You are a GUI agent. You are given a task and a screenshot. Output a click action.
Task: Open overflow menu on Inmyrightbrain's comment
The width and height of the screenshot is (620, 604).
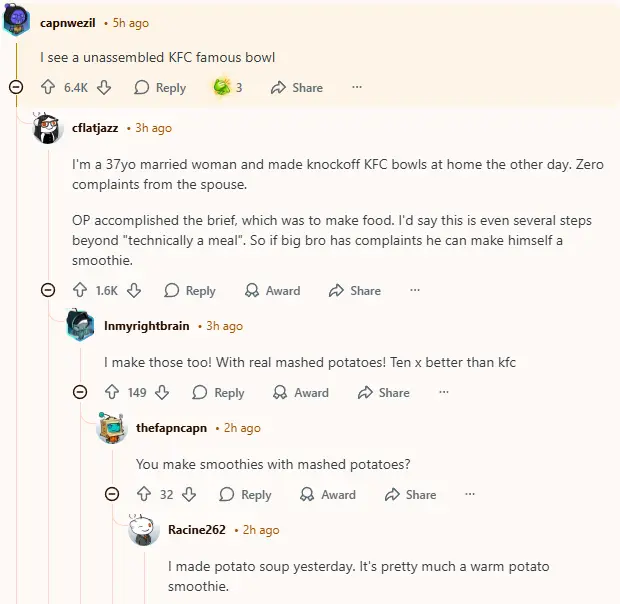pos(444,393)
